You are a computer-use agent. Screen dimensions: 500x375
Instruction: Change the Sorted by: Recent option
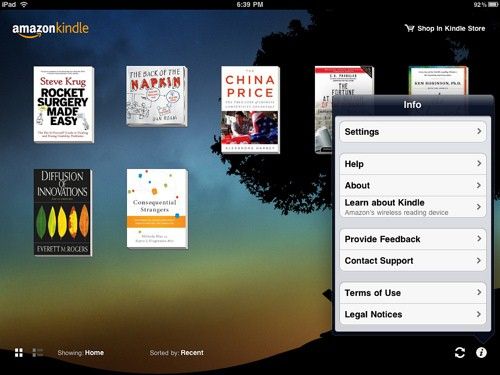coord(176,352)
